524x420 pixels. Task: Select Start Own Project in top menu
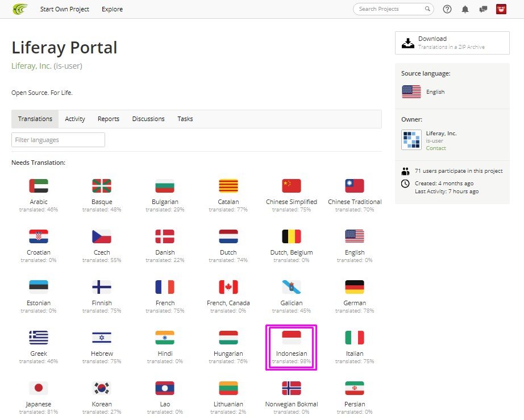pos(64,9)
